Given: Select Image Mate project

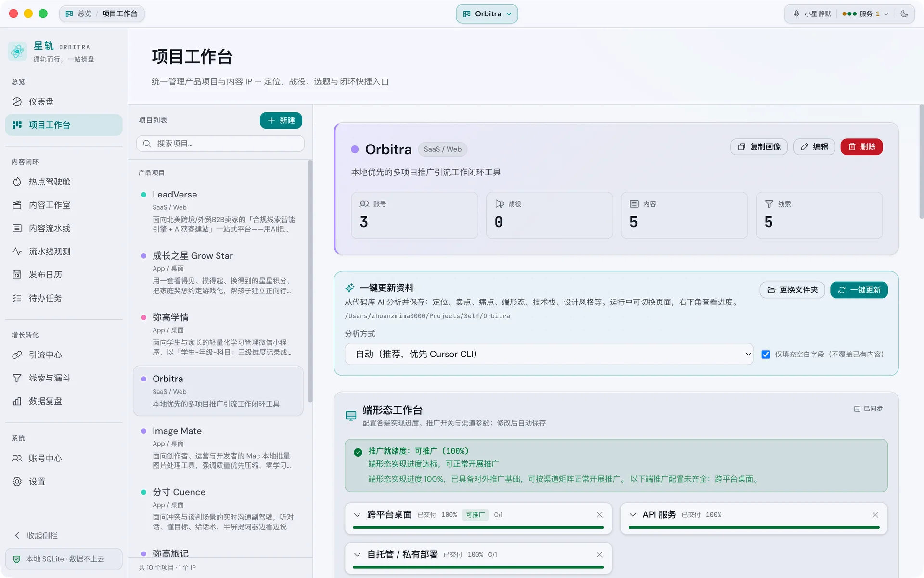Looking at the screenshot, I should (218, 447).
